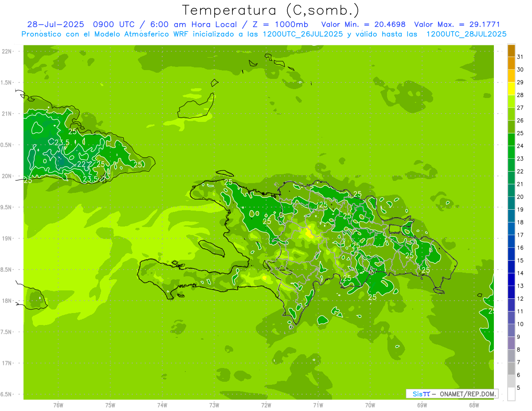Click the colorbar label "23"
Viewport: 532px width, 411px height.
(520, 159)
